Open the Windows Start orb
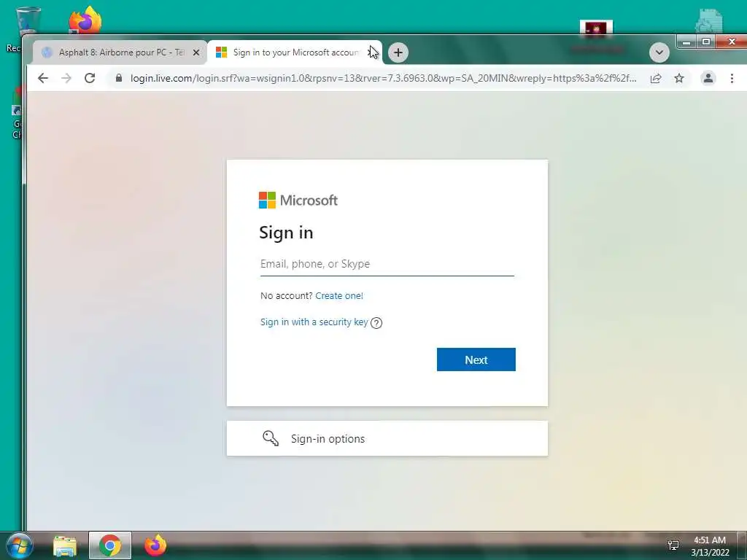Image resolution: width=747 pixels, height=560 pixels. point(19,545)
